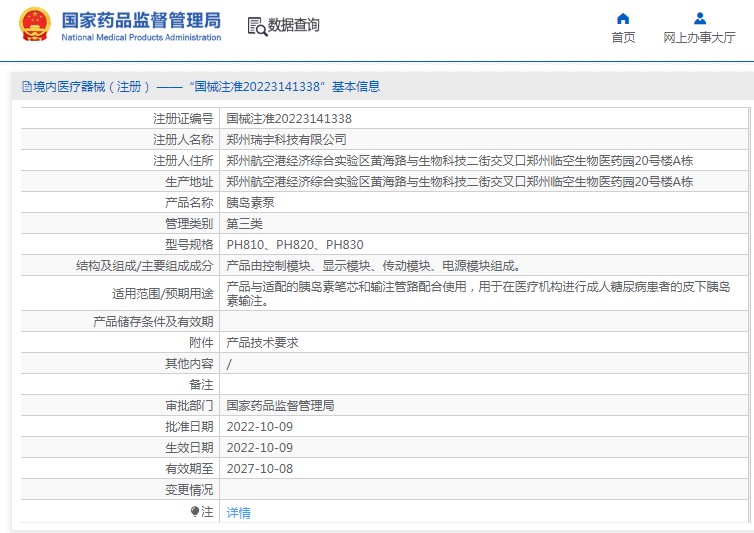
Task: Click the lightbulb icon next to 注
Action: pyautogui.click(x=195, y=511)
